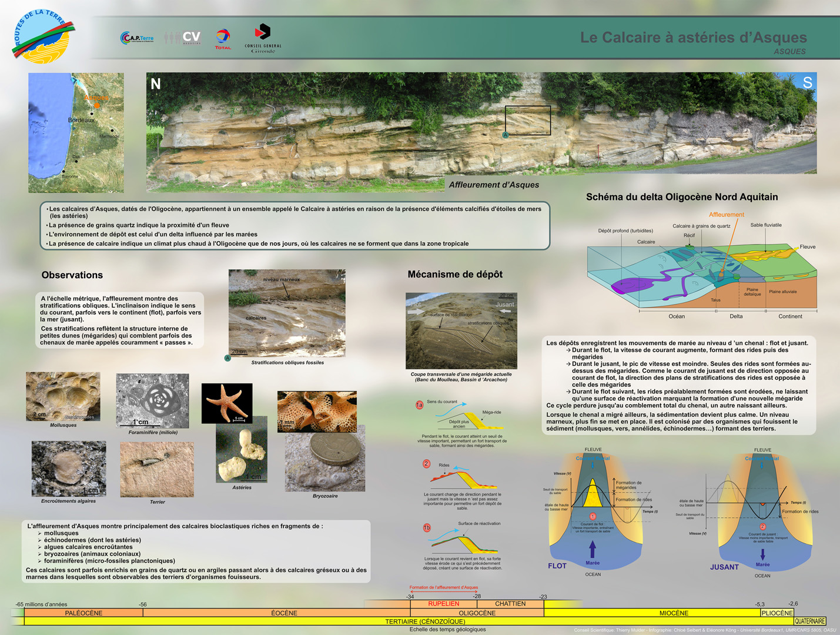Open the Conseil Général Gironde logo
Viewport: 840px width, 635px height.
coord(263,38)
